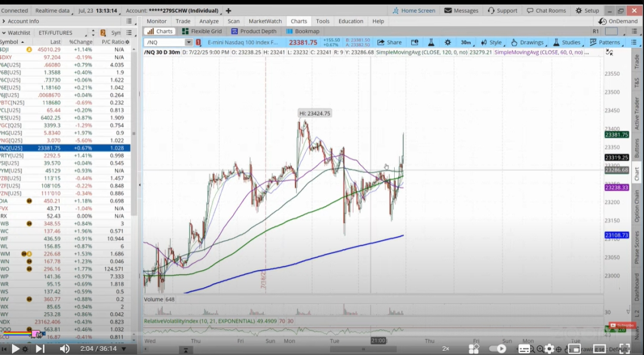
Task: Open the Product Depth subtab
Action: (253, 31)
